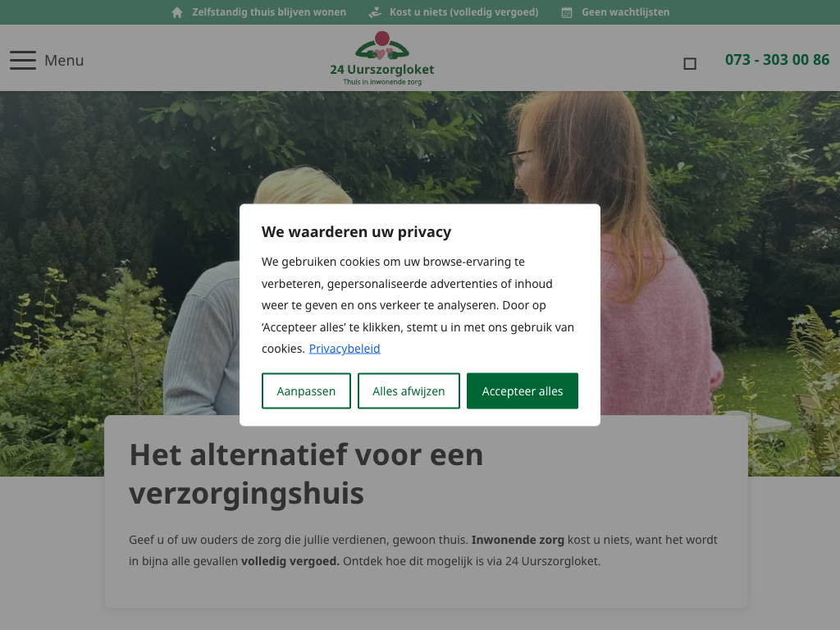The width and height of the screenshot is (840, 630).
Task: Click the calendar icon beside Geen wachtlijsten
Action: point(567,12)
